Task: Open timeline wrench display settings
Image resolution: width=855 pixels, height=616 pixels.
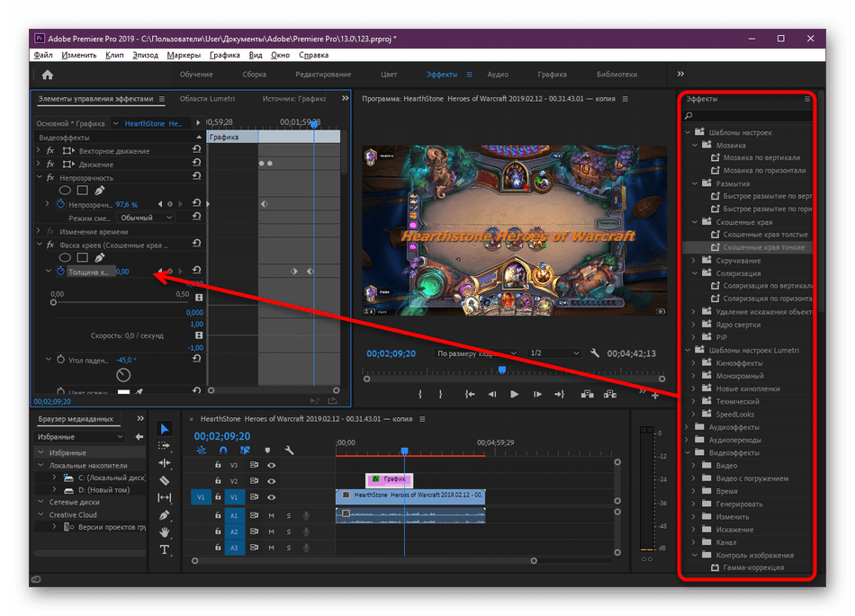Action: pos(289,451)
